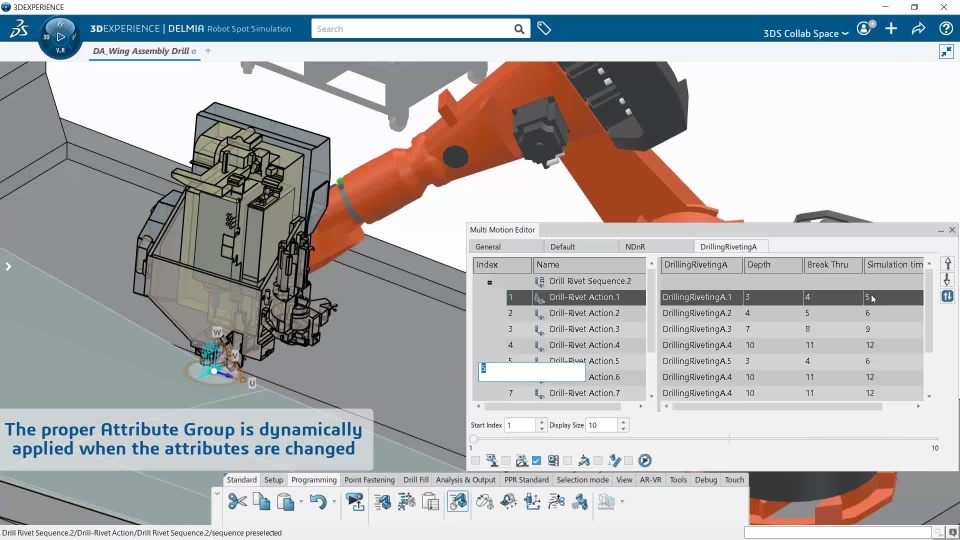Open the Paste options dropdown arrow
960x540 pixels.
(x=301, y=502)
